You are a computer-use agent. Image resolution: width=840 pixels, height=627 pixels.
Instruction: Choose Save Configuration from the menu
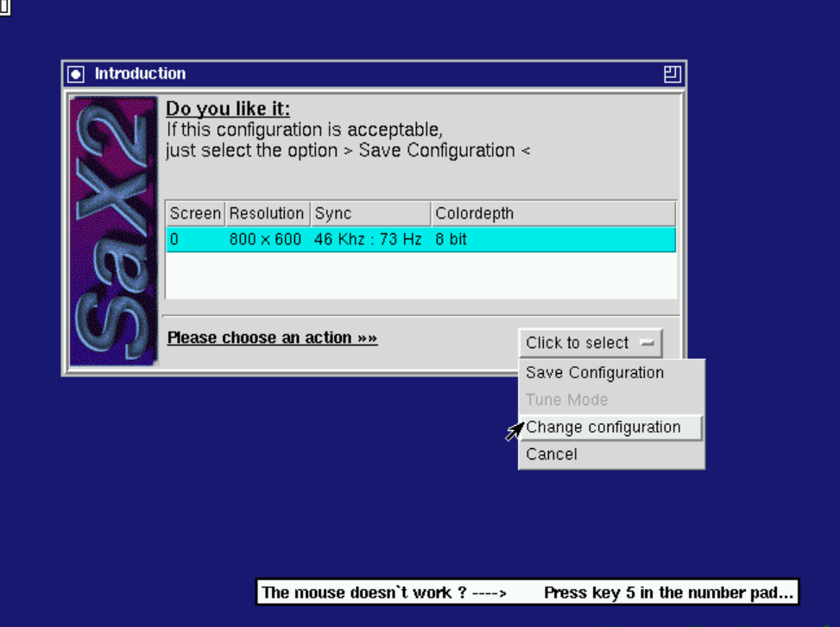pyautogui.click(x=611, y=373)
